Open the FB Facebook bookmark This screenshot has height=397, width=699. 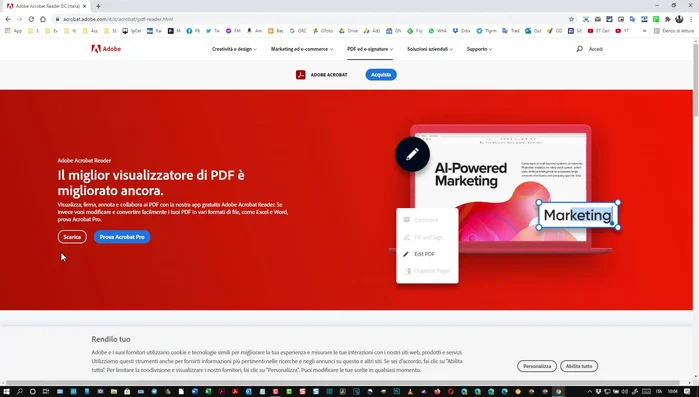tap(193, 31)
